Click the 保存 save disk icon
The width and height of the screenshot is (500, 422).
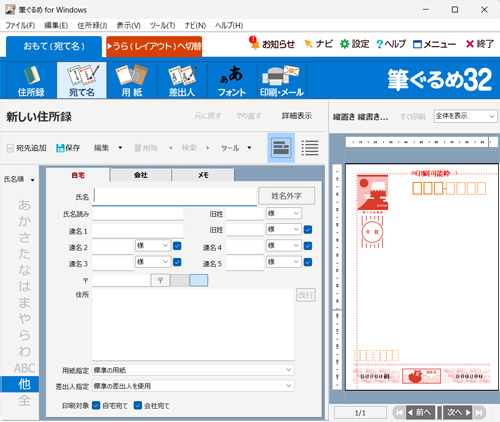60,148
